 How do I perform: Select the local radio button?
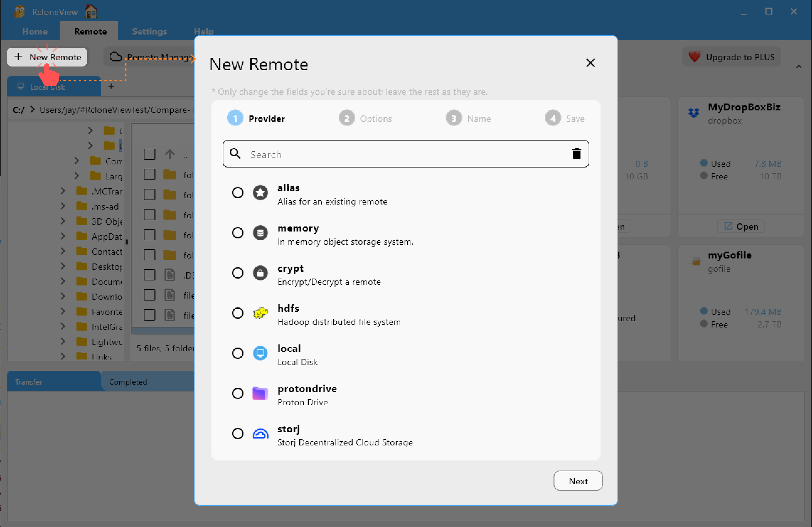pos(238,353)
